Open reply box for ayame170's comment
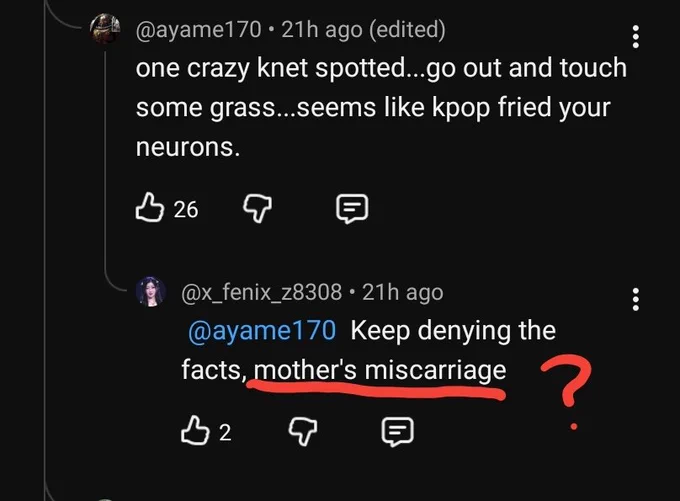680x501 pixels. tap(352, 209)
